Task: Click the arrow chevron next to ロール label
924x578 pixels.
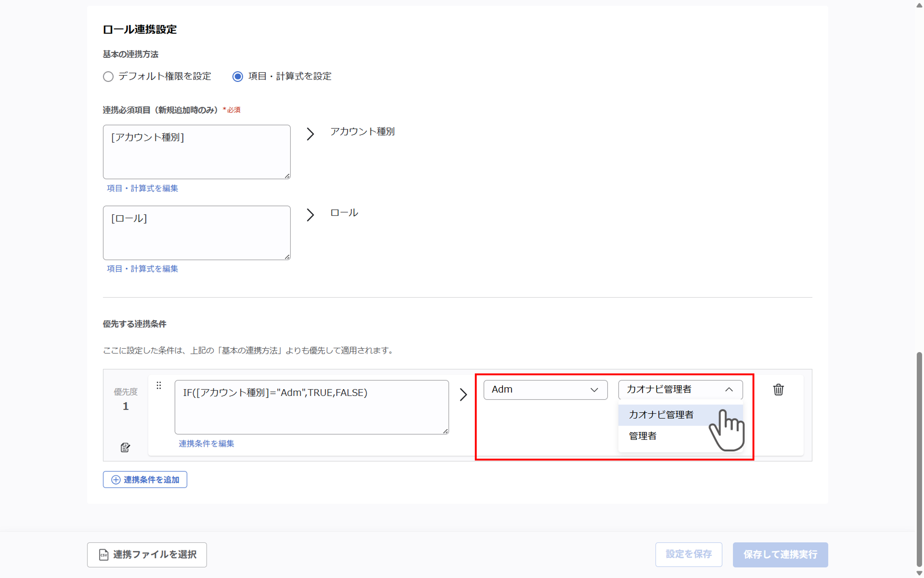Action: tap(310, 215)
